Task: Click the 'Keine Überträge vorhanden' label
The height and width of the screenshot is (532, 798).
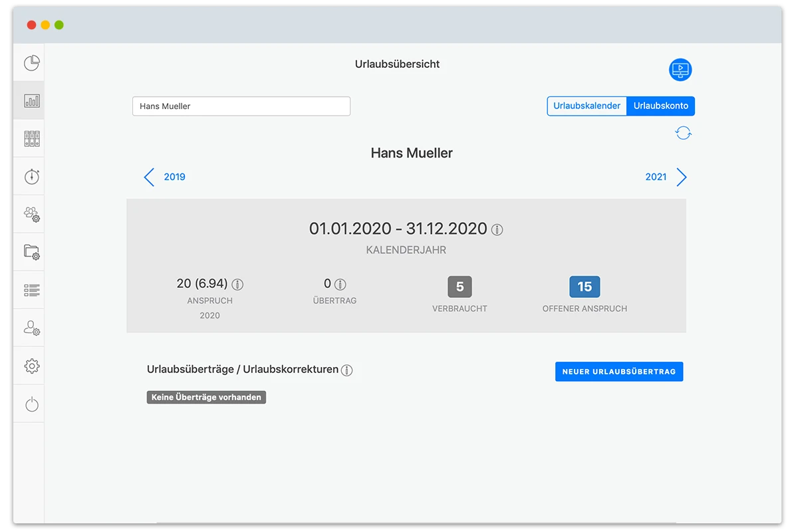Action: [x=206, y=398]
